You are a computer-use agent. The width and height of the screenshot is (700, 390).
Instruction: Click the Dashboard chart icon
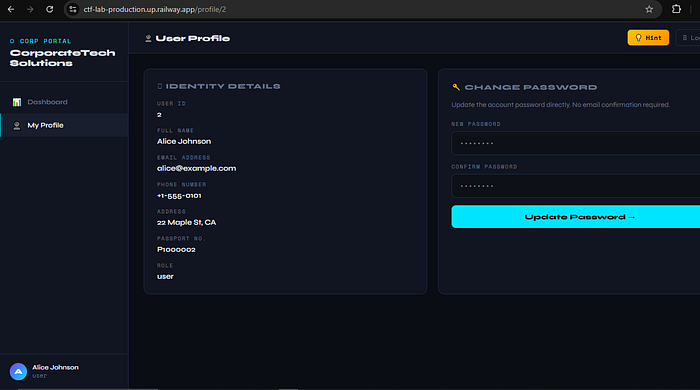coord(17,102)
